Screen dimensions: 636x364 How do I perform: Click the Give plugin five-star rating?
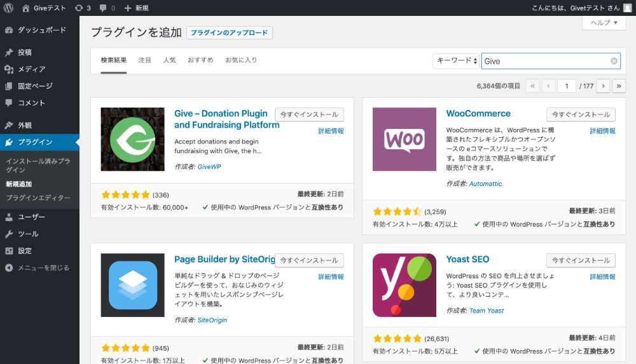[125, 195]
